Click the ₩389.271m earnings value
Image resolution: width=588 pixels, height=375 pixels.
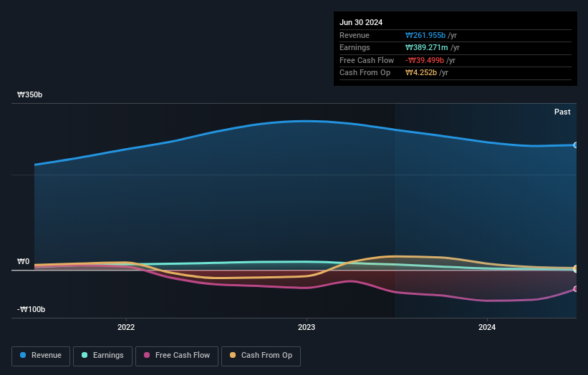click(426, 47)
